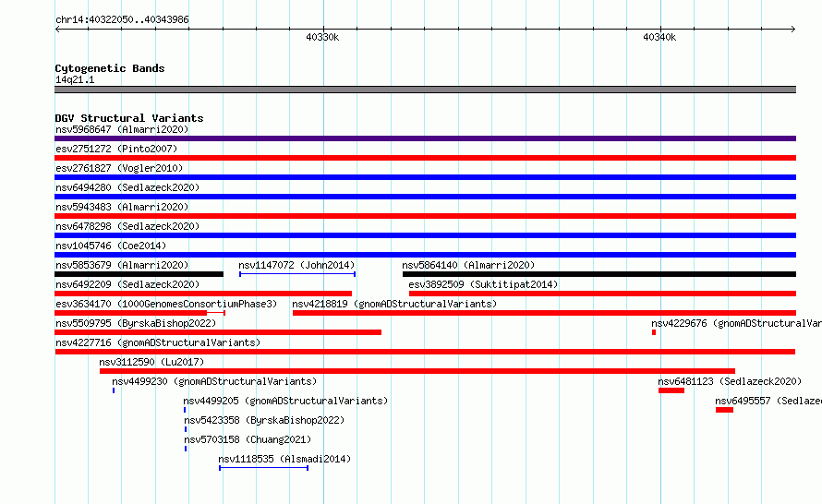
Task: Click the Cytogenetic Bands track title
Action: (x=110, y=68)
